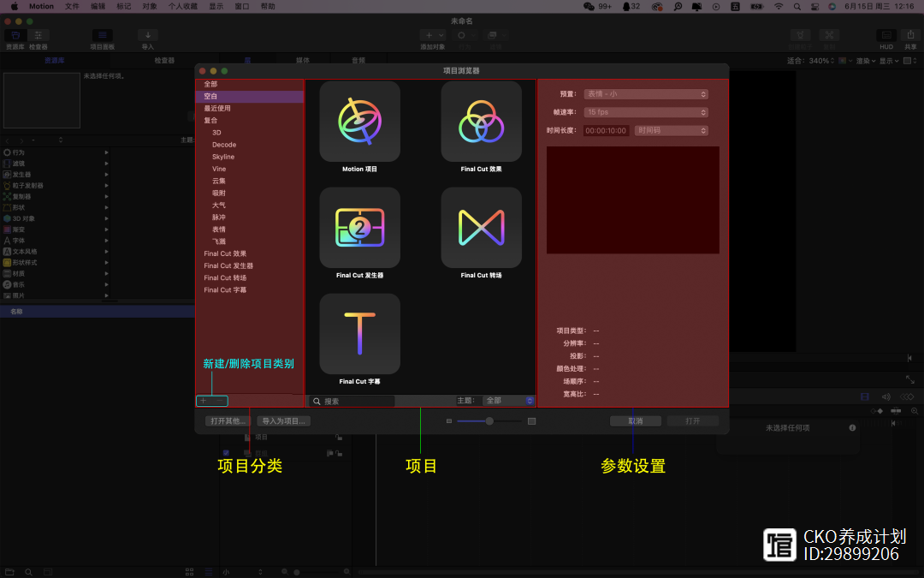Click the list-view icon at the library bottom
The height and width of the screenshot is (578, 924).
(208, 572)
